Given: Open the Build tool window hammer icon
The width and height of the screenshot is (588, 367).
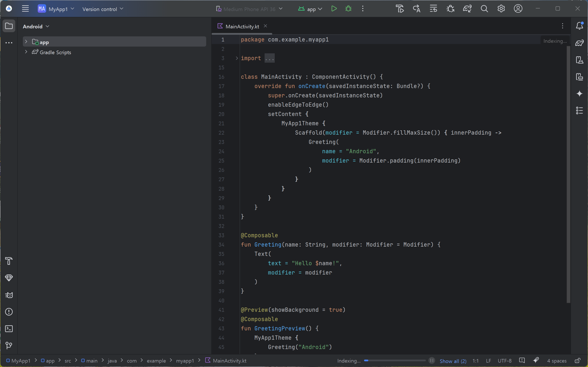Looking at the screenshot, I should [9, 261].
